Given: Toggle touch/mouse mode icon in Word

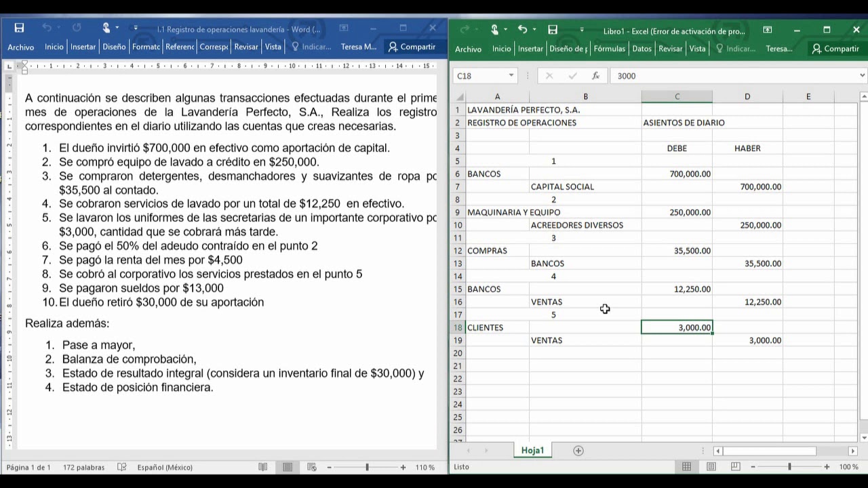Looking at the screenshot, I should click(x=106, y=28).
